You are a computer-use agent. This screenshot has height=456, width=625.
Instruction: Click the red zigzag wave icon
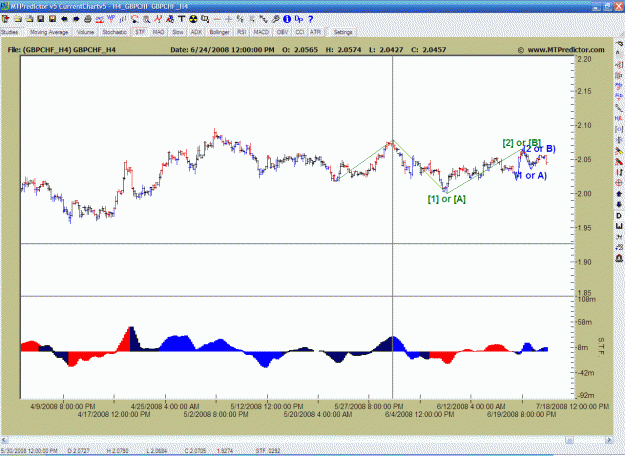(158, 19)
